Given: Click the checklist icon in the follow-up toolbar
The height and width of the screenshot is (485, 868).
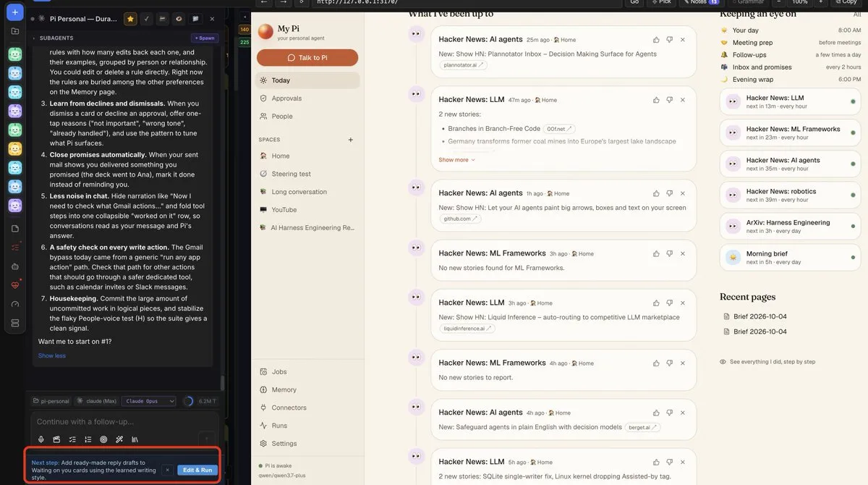Looking at the screenshot, I should click(x=72, y=439).
